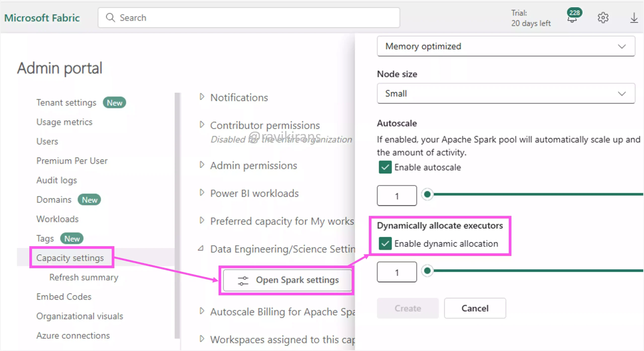Go to Embed Codes
644x351 pixels.
pyautogui.click(x=64, y=297)
